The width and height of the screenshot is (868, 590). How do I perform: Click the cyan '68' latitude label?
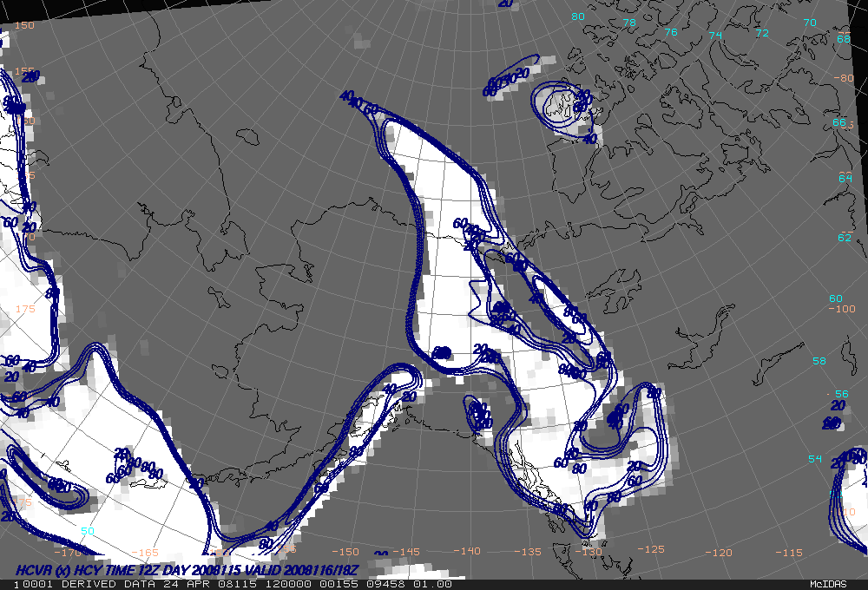[x=843, y=39]
